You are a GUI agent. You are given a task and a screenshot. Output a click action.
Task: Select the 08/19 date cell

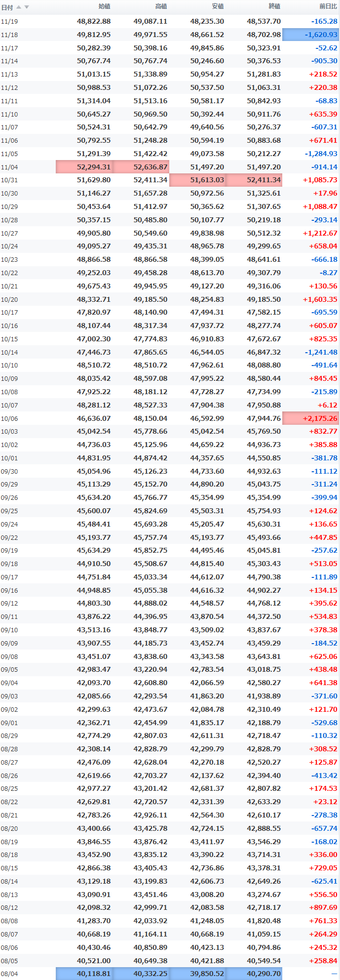(x=9, y=841)
